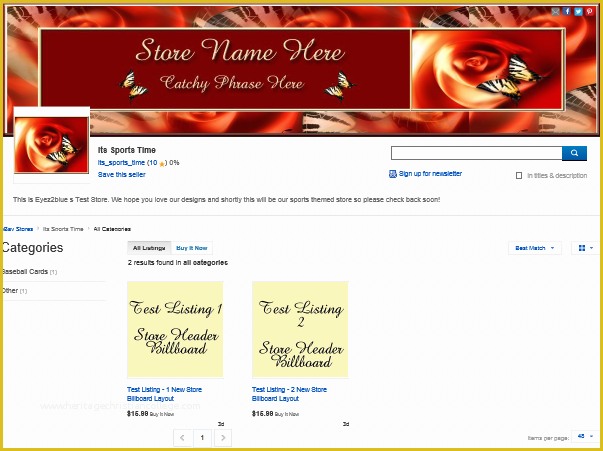The height and width of the screenshot is (451, 603).
Task: Click All Categories breadcrumb text
Action: (112, 229)
